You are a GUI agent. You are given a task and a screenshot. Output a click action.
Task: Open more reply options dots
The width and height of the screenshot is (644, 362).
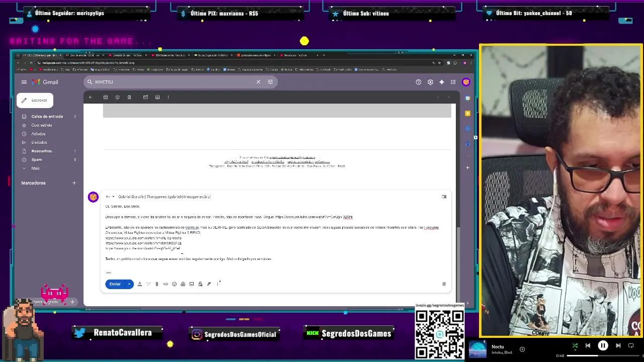click(x=218, y=284)
